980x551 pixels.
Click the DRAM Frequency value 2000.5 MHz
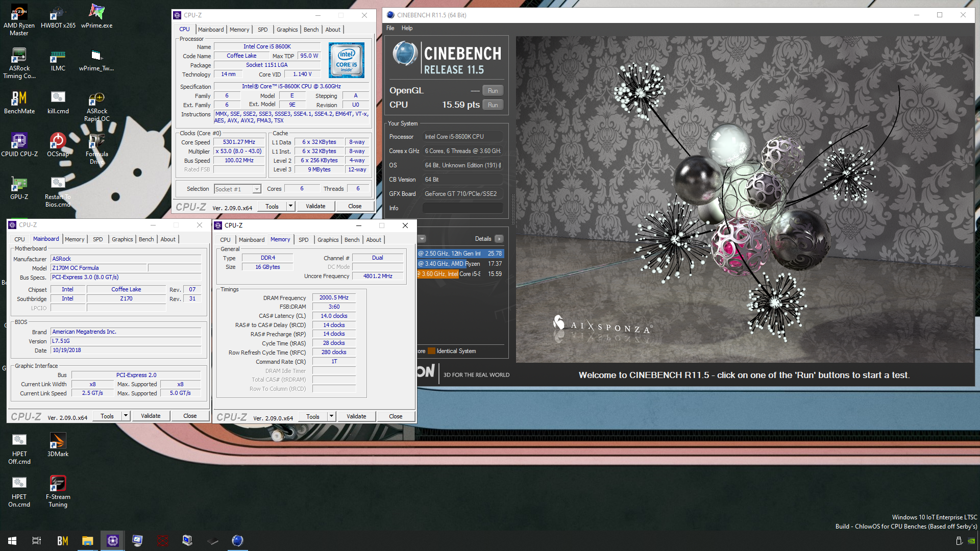pyautogui.click(x=334, y=298)
